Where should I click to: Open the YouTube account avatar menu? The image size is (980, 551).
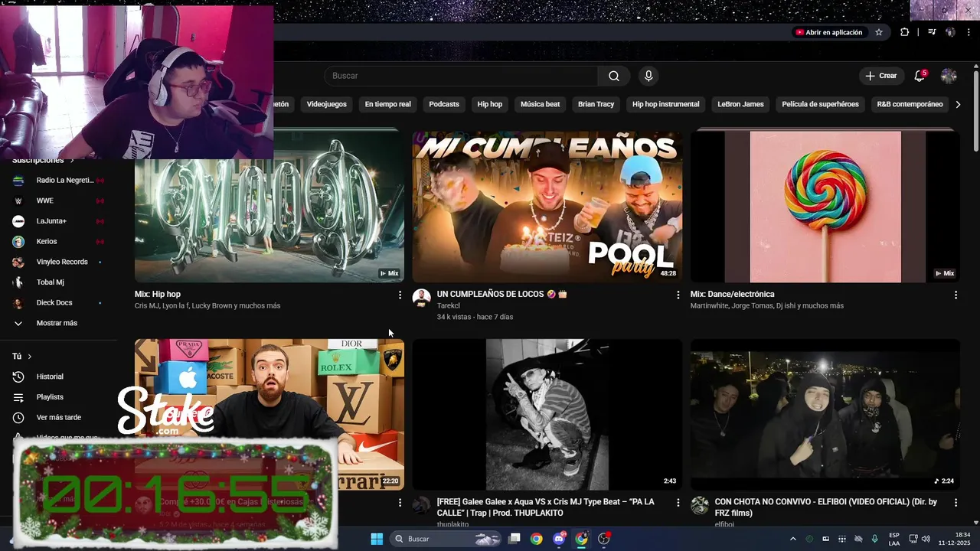click(x=949, y=76)
